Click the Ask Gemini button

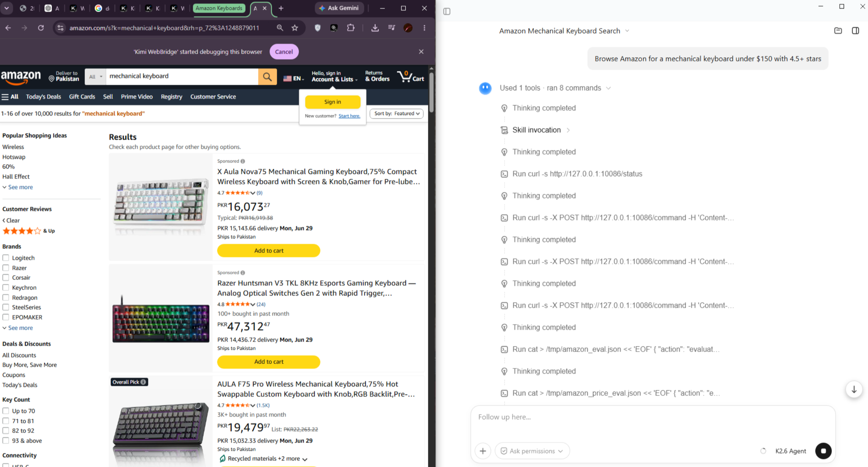(339, 8)
